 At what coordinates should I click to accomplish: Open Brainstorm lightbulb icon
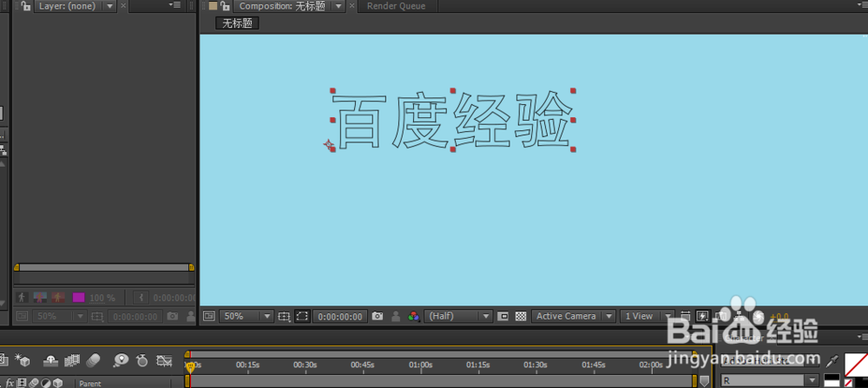[x=121, y=360]
